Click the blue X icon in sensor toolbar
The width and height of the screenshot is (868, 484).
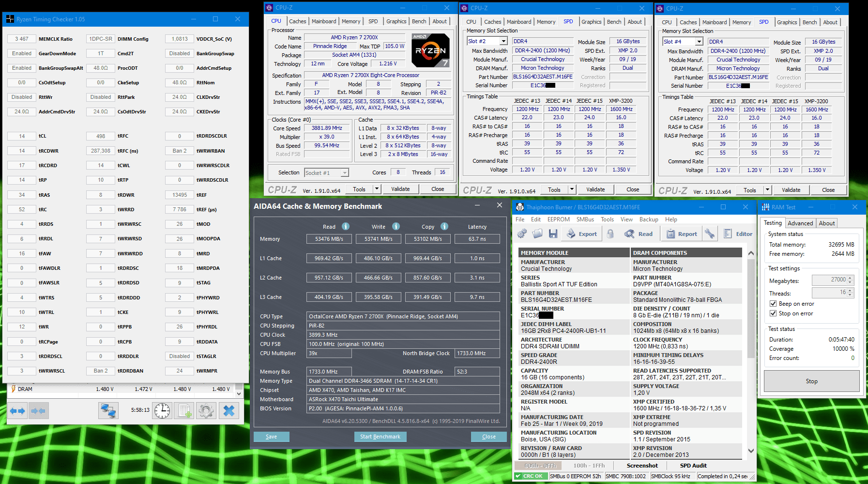pos(228,411)
